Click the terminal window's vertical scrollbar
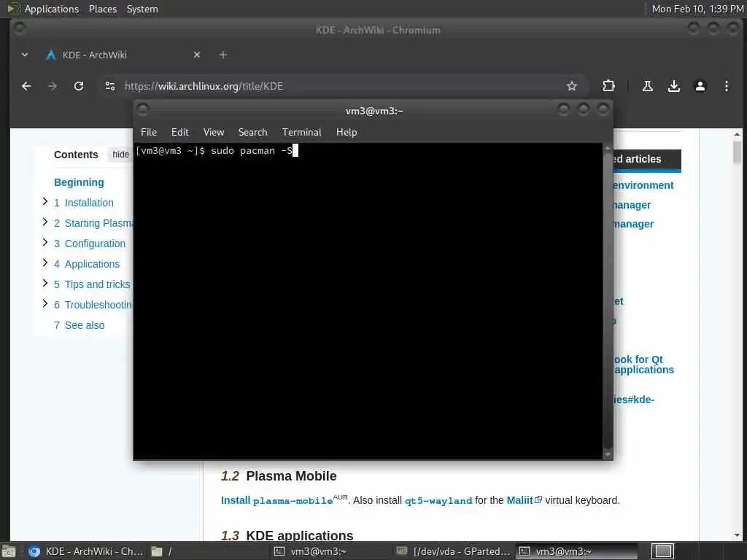The image size is (747, 560). [x=608, y=300]
